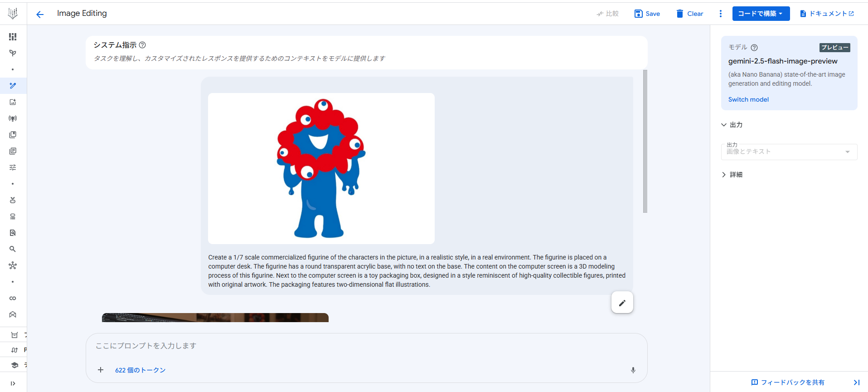868x392 pixels.
Task: Click the model help question icon
Action: click(754, 48)
